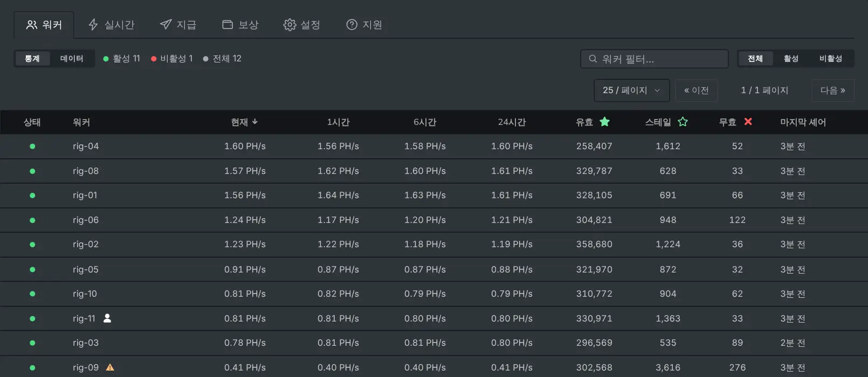
Task: Click the outlined star by 스테일
Action: click(683, 122)
